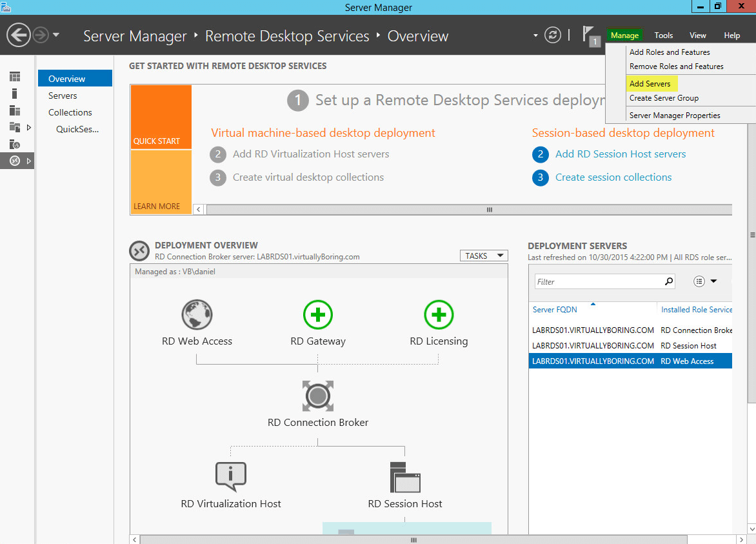
Task: Select Add Servers from Manage menu
Action: coord(650,84)
